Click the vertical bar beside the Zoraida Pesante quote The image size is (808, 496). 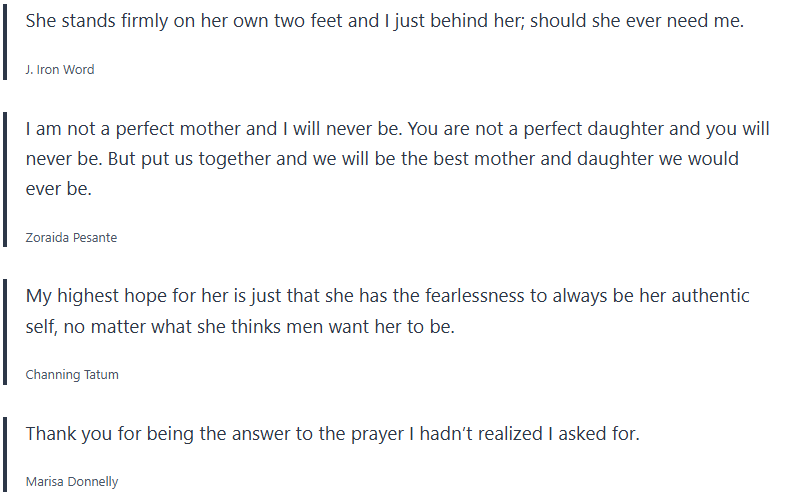5,178
